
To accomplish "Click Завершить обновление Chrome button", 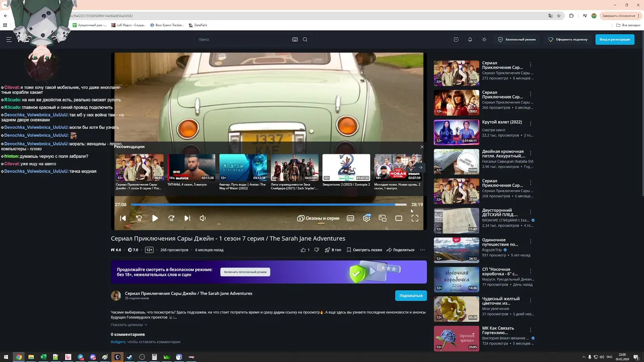I will point(620,16).
